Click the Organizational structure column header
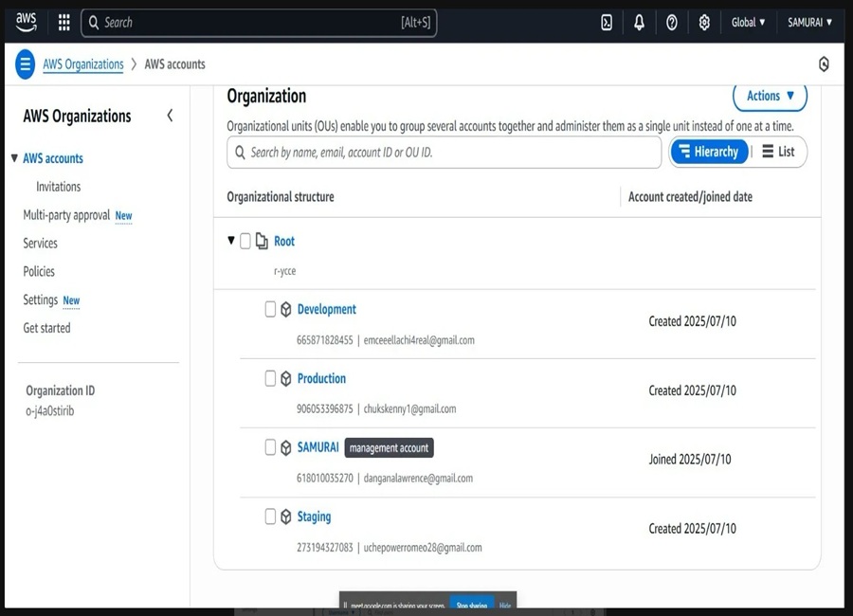Viewport: 853px width, 616px height. tap(281, 196)
